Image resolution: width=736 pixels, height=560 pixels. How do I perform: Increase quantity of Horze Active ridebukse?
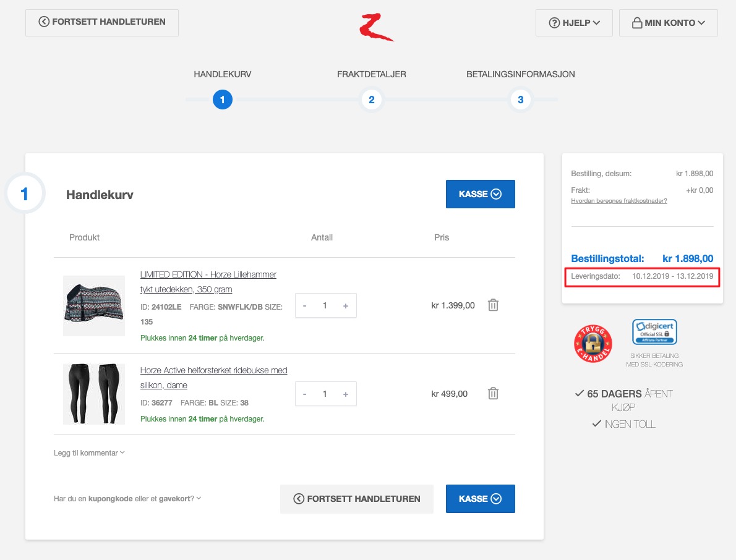(x=346, y=394)
